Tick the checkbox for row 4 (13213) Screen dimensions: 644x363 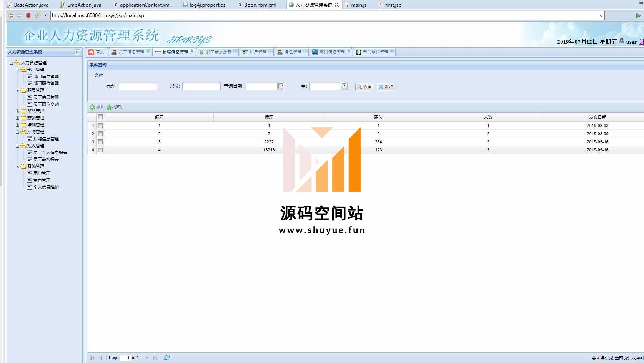(x=100, y=150)
